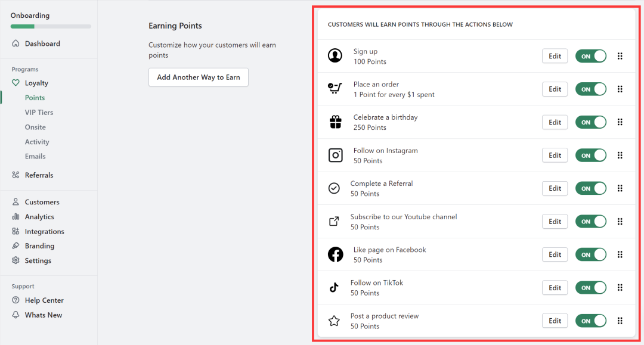
Task: Click the TikTok icon in the list
Action: [335, 288]
